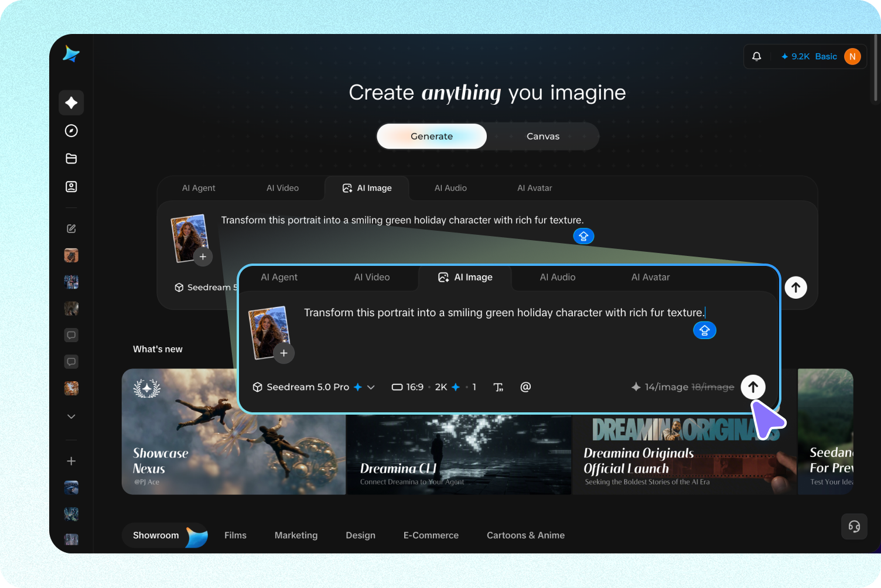The image size is (881, 588).
Task: Click the send arrow in the magnified prompt panel
Action: 753,387
